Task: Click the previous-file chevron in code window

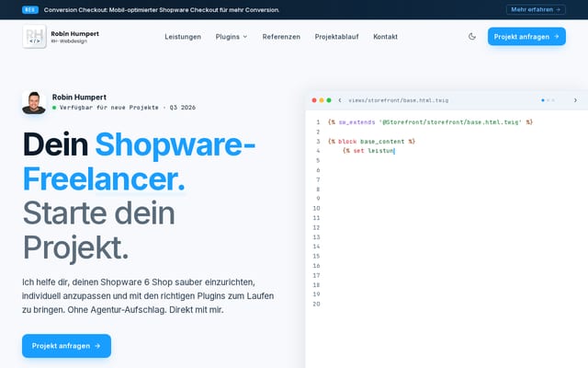Action: (340, 100)
